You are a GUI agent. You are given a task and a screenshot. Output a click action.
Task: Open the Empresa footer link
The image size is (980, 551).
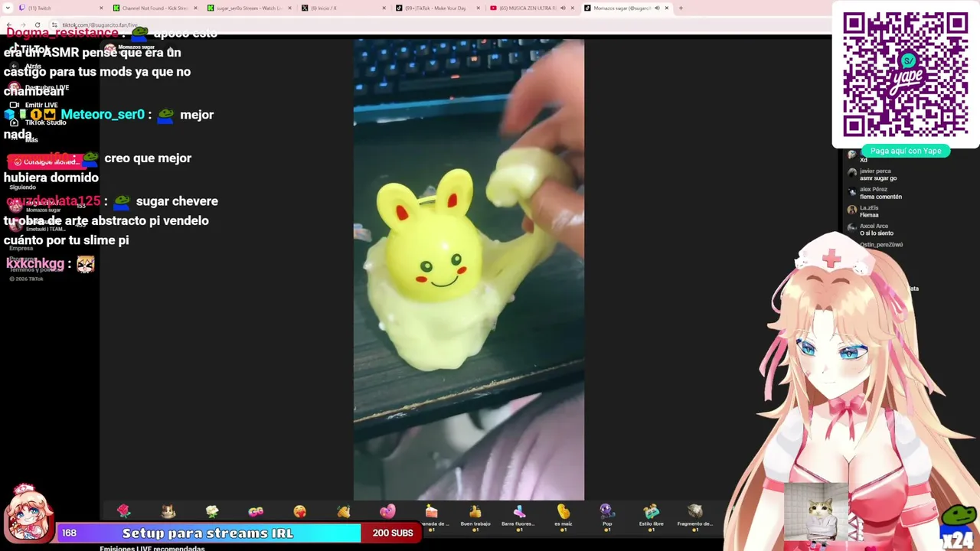click(21, 248)
